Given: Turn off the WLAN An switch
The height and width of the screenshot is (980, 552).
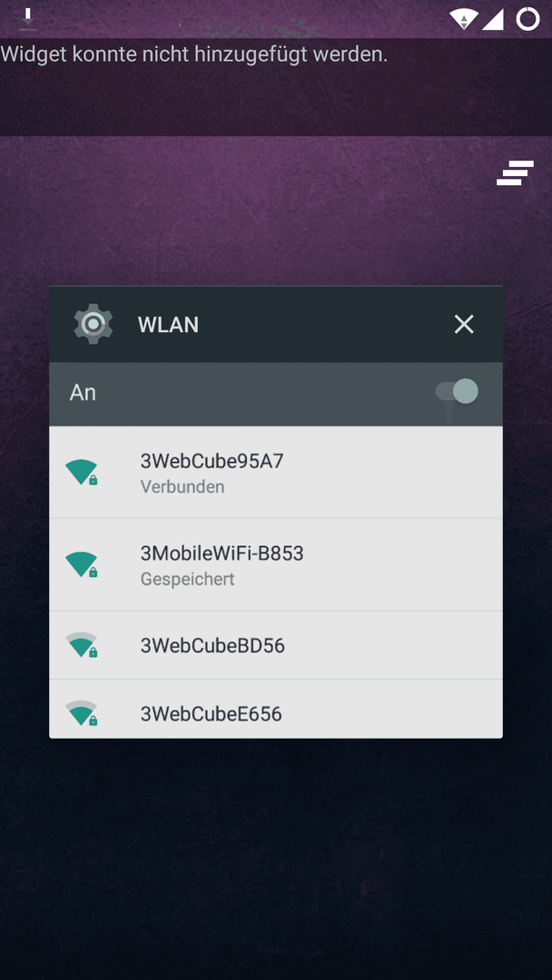Looking at the screenshot, I should click(x=457, y=392).
